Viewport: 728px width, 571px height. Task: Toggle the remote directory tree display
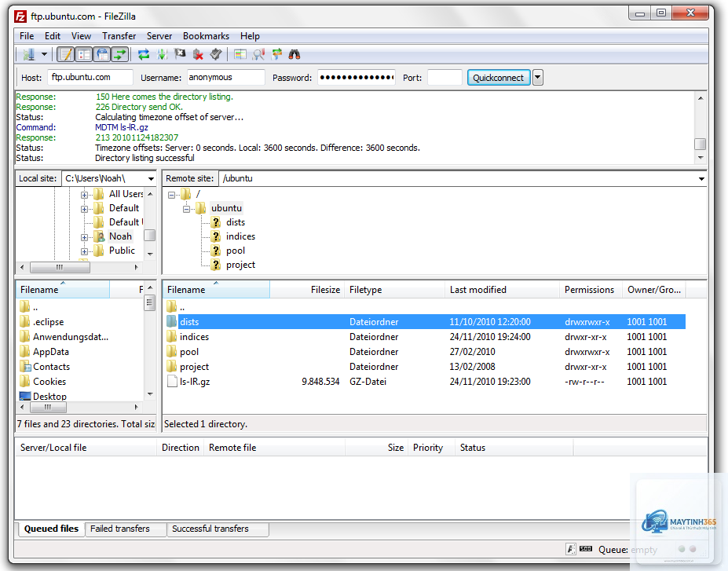click(102, 55)
